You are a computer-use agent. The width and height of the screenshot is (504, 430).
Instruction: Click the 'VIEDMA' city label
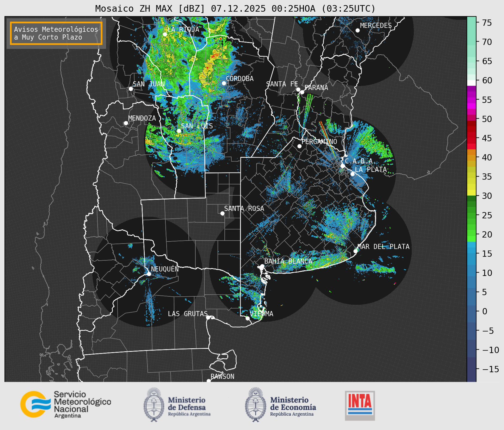(261, 314)
